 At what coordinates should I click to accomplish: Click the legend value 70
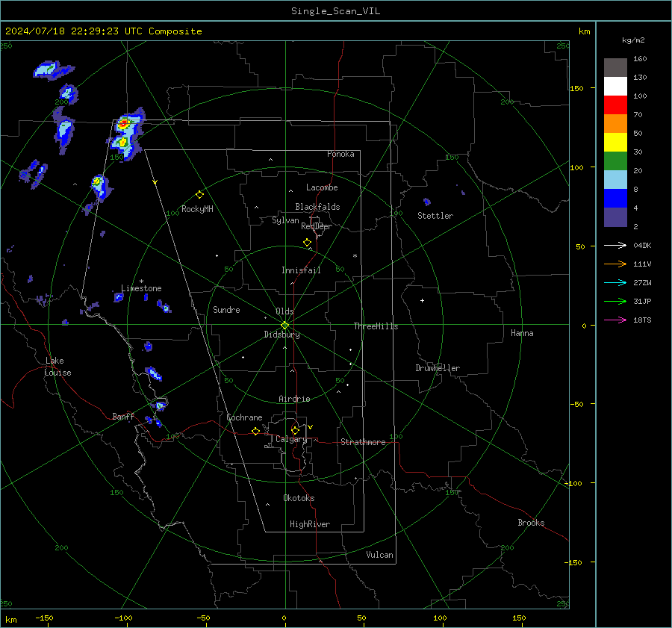[638, 114]
